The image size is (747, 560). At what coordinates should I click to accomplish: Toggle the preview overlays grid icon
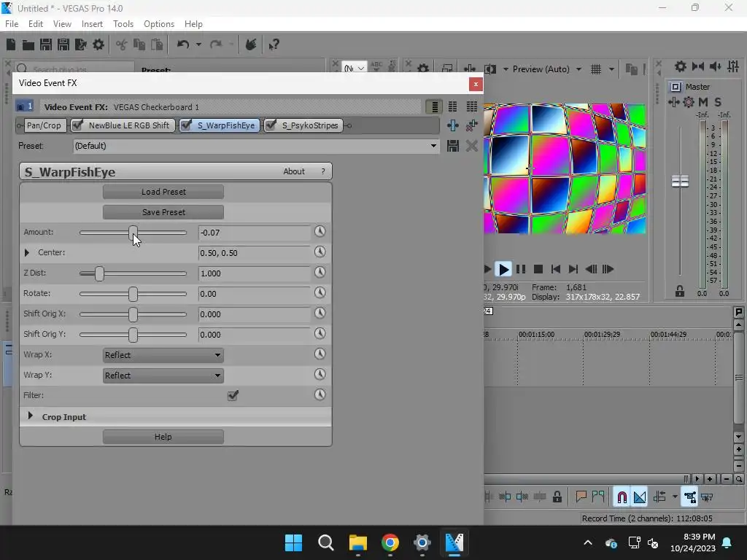pos(596,69)
